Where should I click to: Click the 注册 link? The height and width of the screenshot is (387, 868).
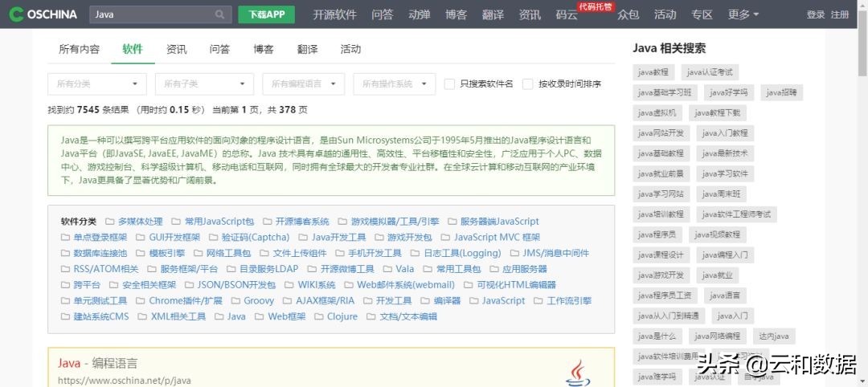point(840,14)
